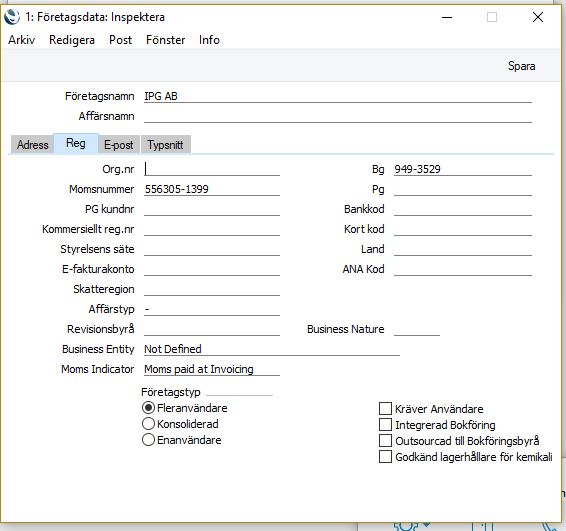Select the Fleranvändare radio button
566x531 pixels.
(148, 408)
